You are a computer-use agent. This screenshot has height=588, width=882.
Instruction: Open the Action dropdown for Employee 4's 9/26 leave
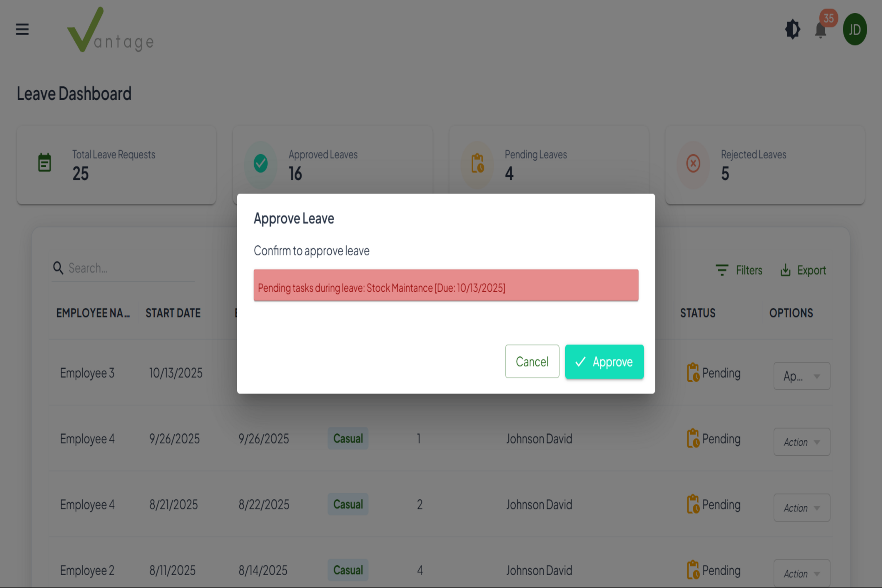click(x=802, y=442)
